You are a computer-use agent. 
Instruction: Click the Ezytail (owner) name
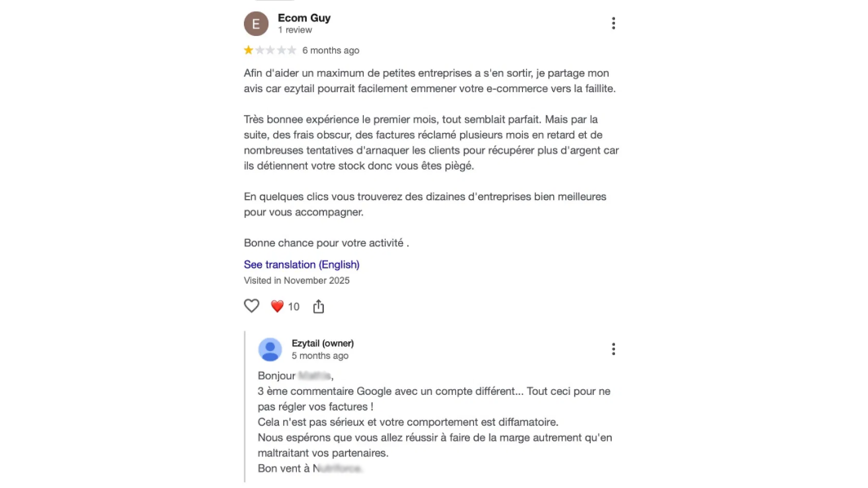pos(323,344)
